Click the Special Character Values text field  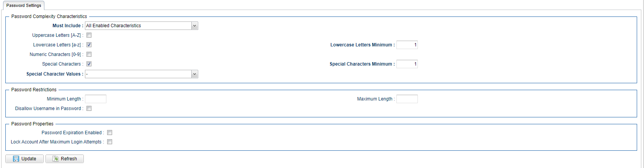tap(138, 74)
